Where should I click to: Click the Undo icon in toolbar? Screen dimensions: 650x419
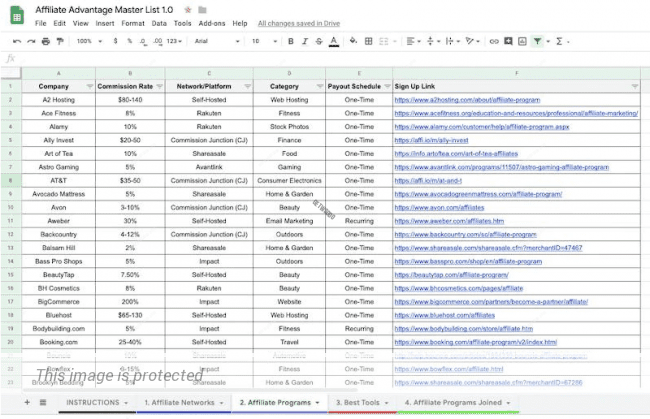[x=18, y=41]
